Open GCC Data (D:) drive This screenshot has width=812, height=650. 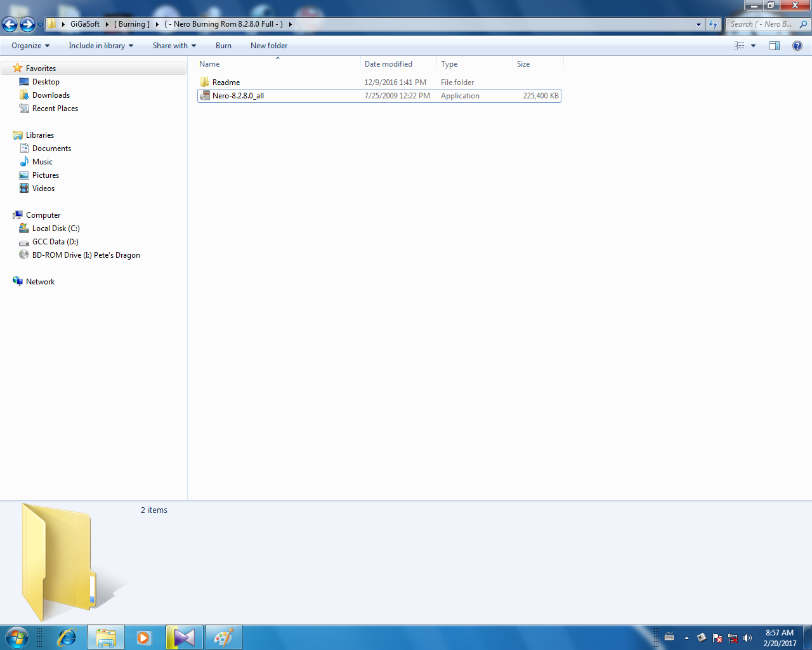click(x=55, y=242)
